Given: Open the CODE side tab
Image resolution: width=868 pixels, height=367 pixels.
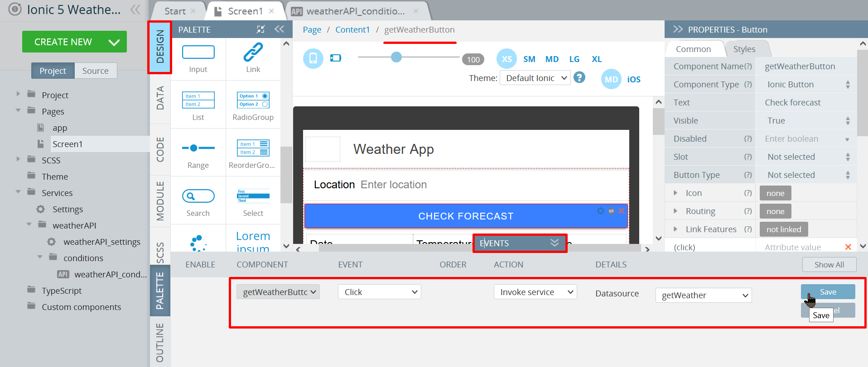Looking at the screenshot, I should point(160,149).
